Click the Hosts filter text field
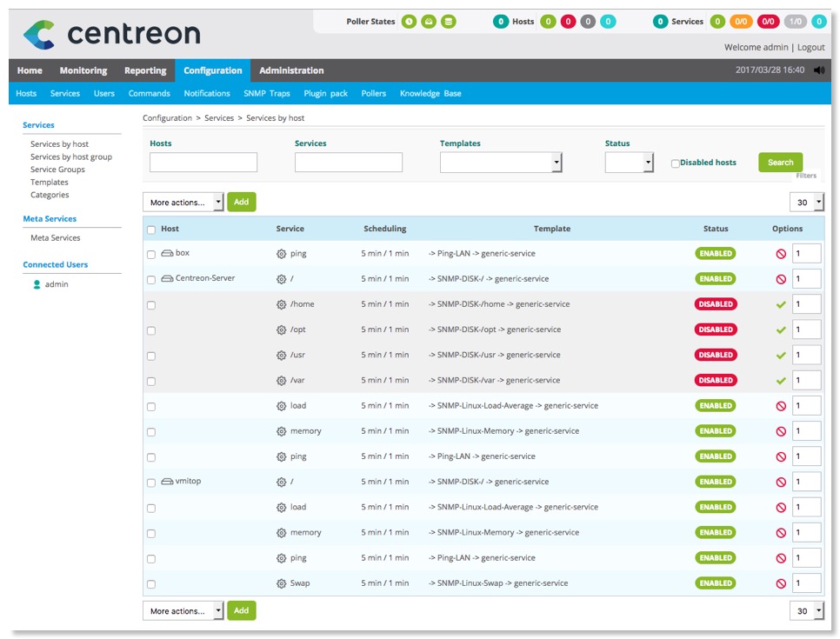This screenshot has height=639, width=840. pyautogui.click(x=203, y=163)
